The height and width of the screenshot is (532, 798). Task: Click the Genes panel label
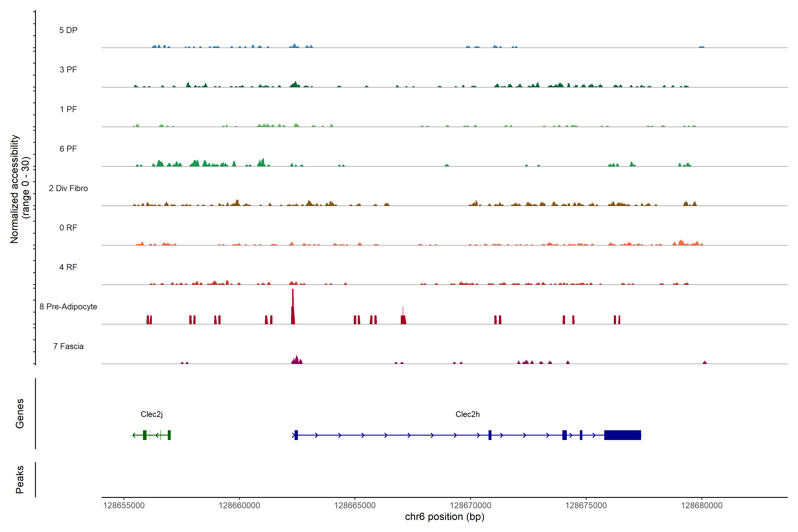20,414
